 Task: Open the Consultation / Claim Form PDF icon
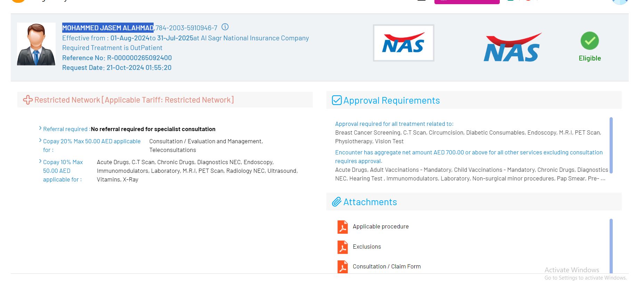click(343, 267)
